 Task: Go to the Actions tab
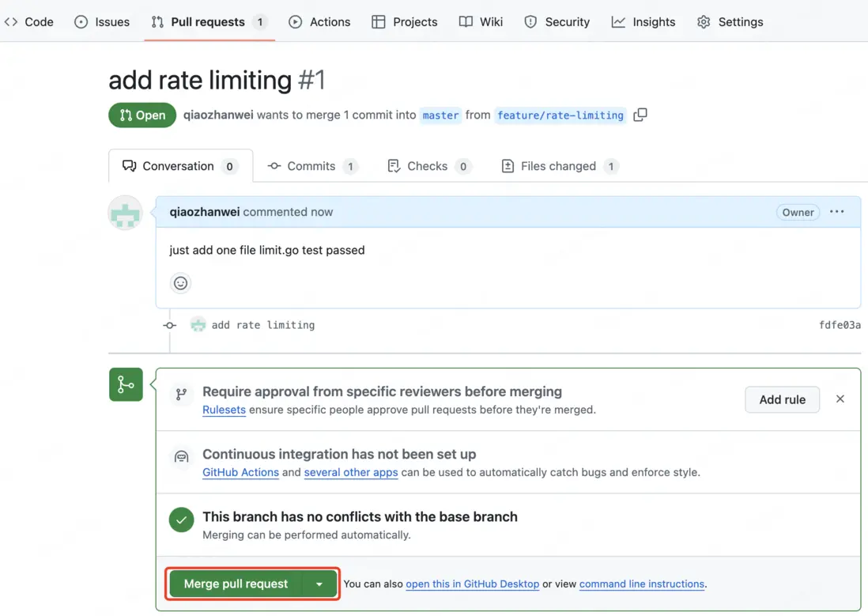[x=319, y=22]
